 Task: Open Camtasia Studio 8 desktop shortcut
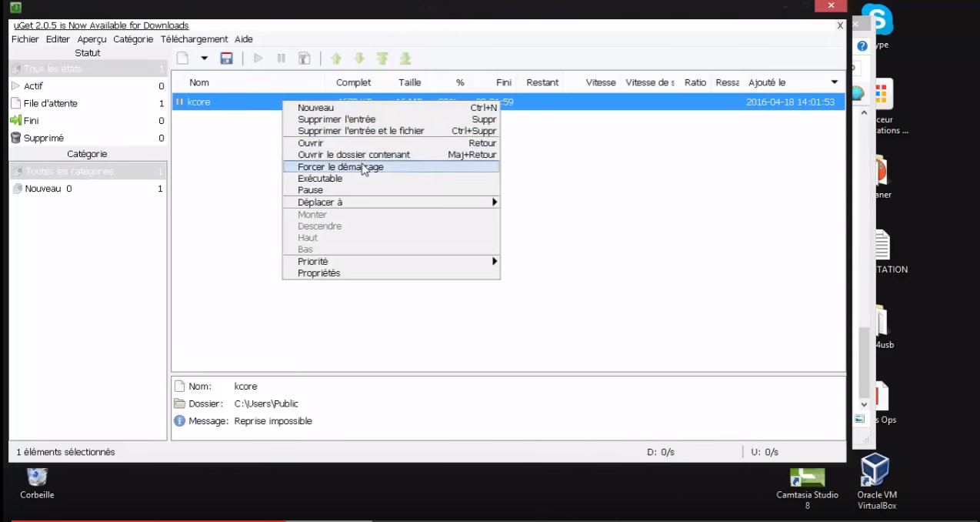(807, 488)
